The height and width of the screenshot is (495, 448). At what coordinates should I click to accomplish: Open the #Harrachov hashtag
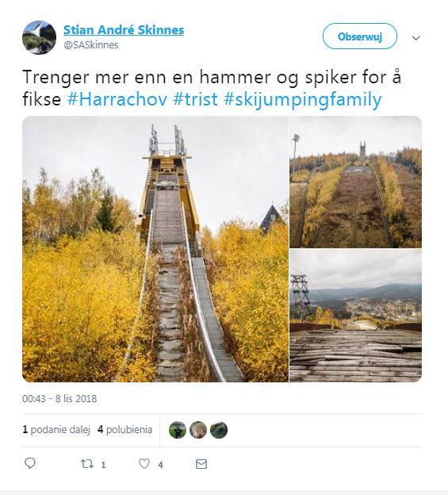[117, 99]
